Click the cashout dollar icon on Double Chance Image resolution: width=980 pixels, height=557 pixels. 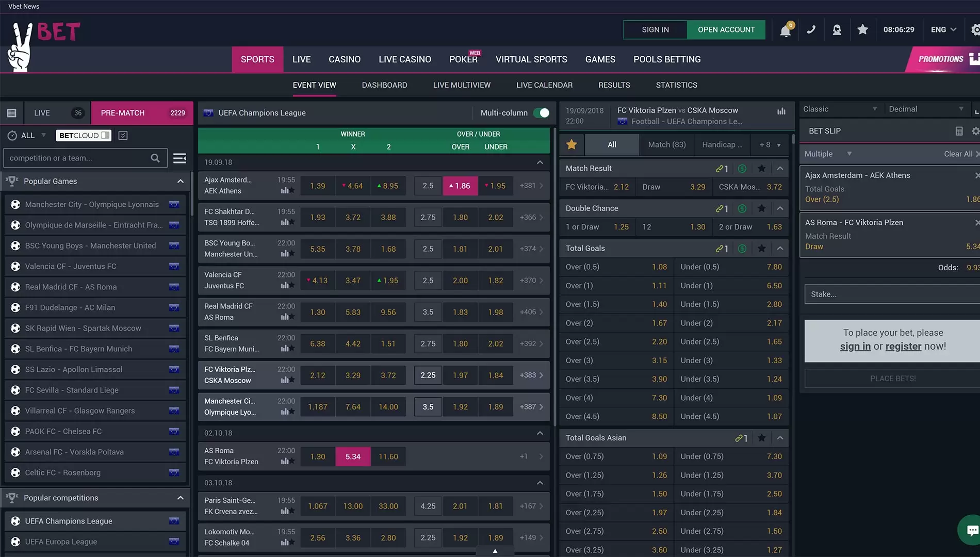click(742, 208)
